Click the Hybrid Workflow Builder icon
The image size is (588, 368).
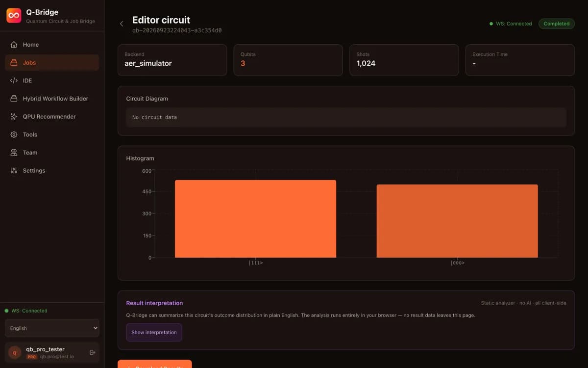tap(14, 99)
